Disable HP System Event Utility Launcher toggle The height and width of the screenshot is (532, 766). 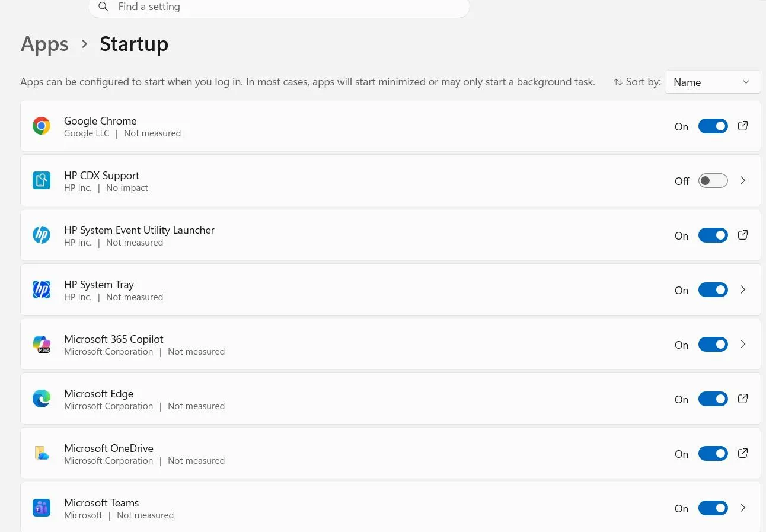pos(713,235)
